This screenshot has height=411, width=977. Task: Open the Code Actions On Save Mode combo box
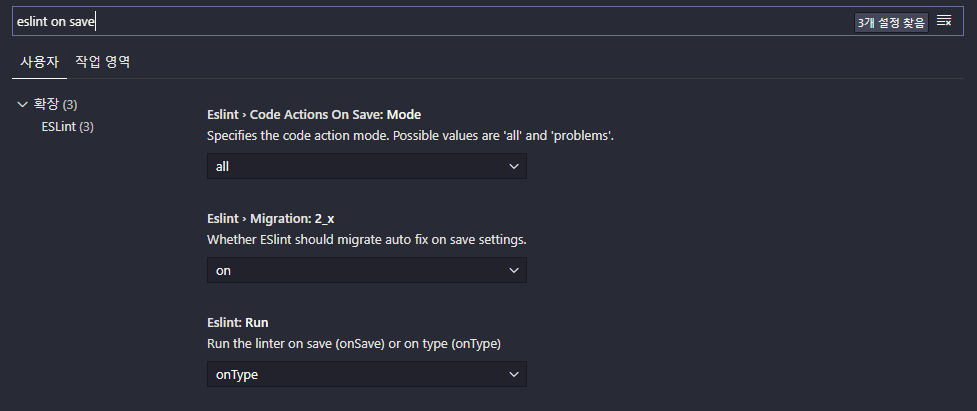tap(366, 166)
